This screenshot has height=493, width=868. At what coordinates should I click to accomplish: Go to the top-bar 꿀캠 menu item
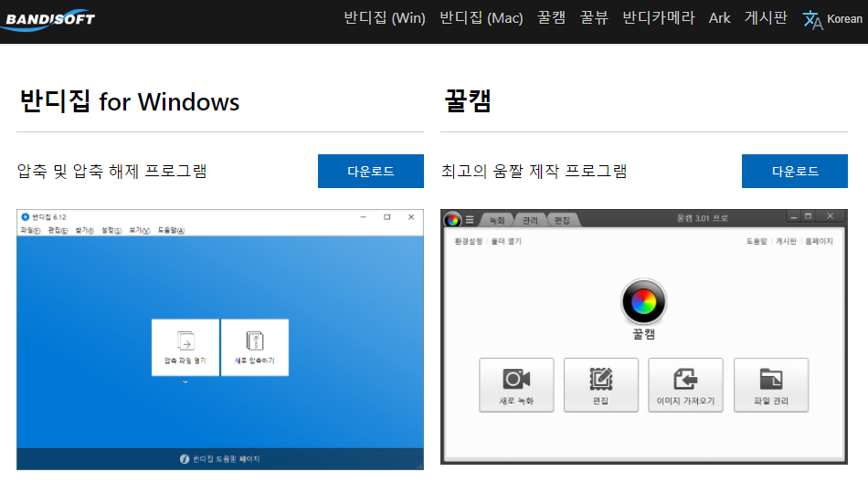tap(551, 17)
